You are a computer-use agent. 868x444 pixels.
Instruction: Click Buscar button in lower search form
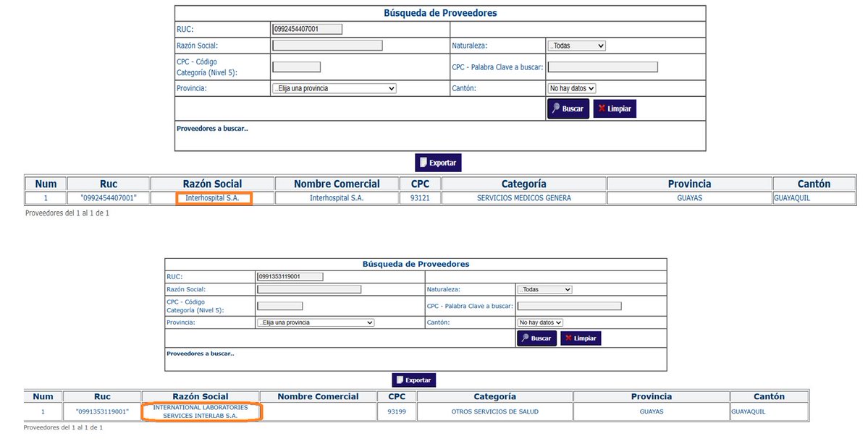536,338
